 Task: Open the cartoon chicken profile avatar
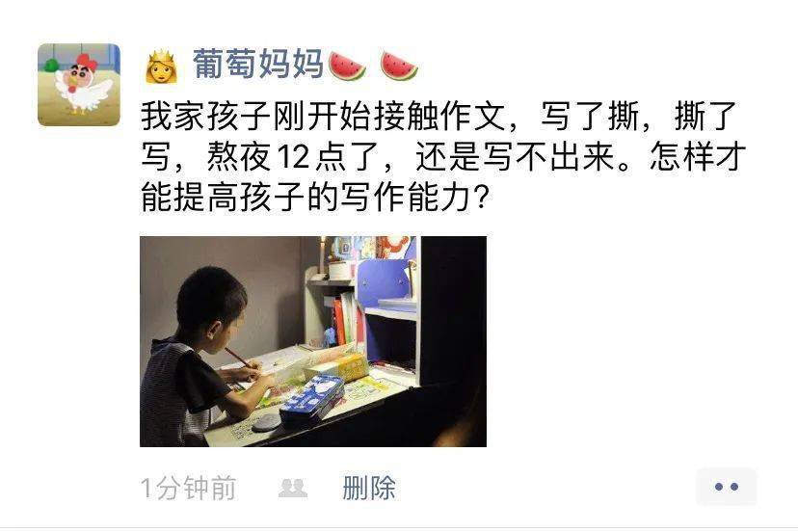click(79, 85)
